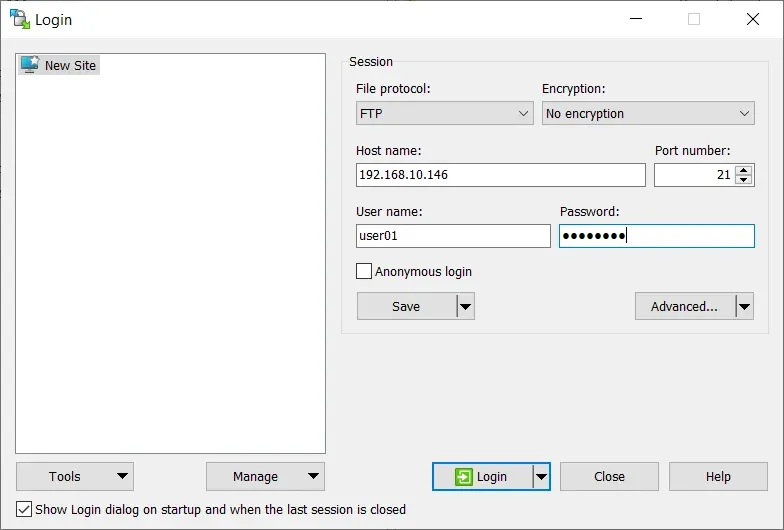Open the File protocol FTP dropdown

point(444,114)
